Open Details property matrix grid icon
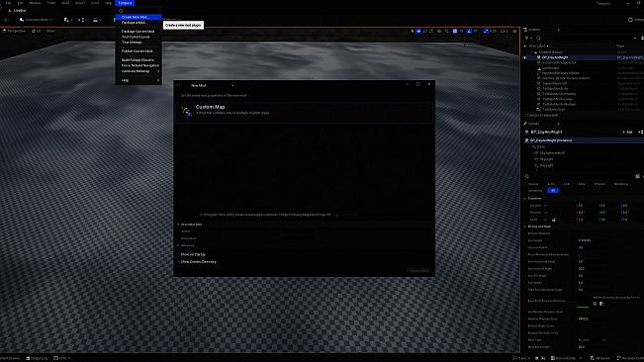The height and width of the screenshot is (362, 644). pos(637,176)
